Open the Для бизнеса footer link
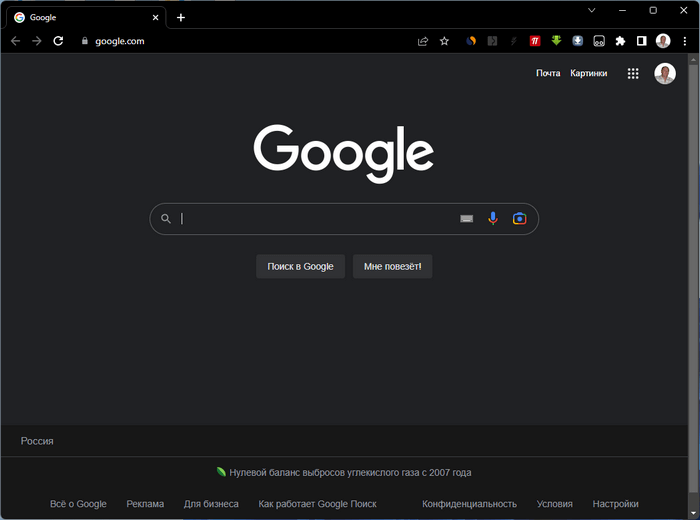 [x=211, y=504]
